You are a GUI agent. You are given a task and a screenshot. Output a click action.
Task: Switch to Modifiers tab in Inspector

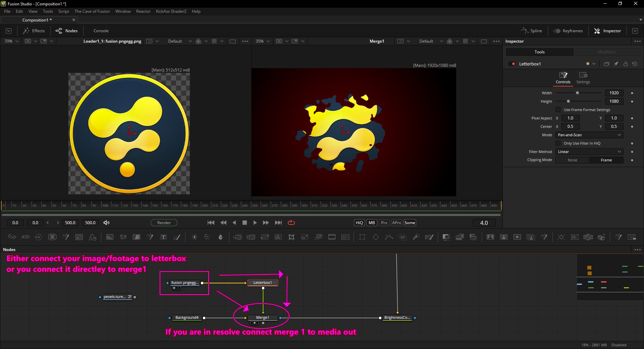pyautogui.click(x=606, y=52)
